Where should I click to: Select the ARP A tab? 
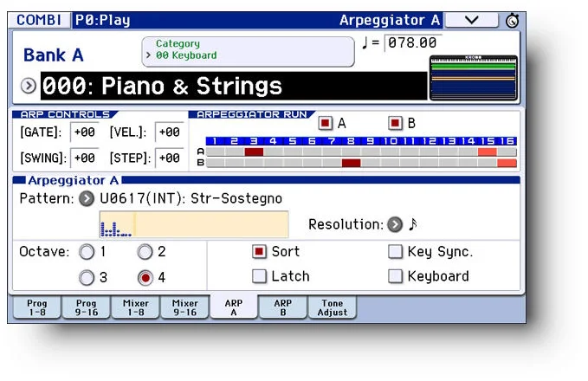[234, 307]
